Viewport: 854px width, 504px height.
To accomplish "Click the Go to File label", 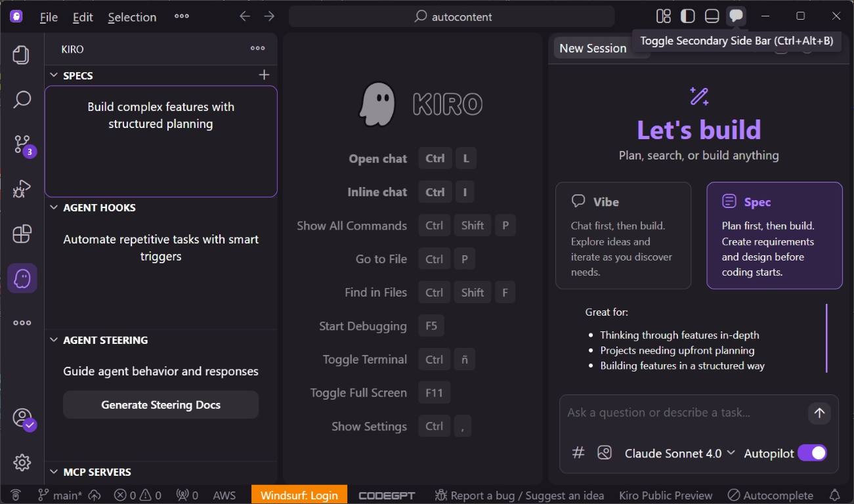I will point(381,259).
